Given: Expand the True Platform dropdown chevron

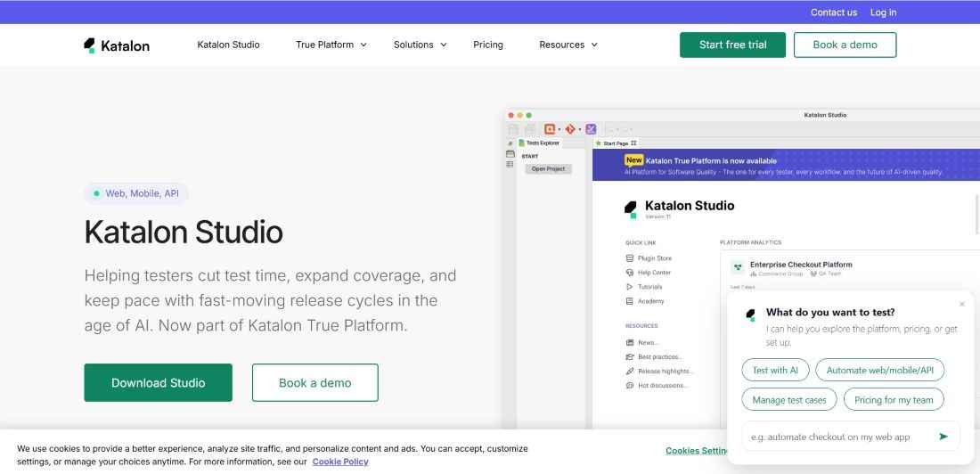Looking at the screenshot, I should (363, 45).
